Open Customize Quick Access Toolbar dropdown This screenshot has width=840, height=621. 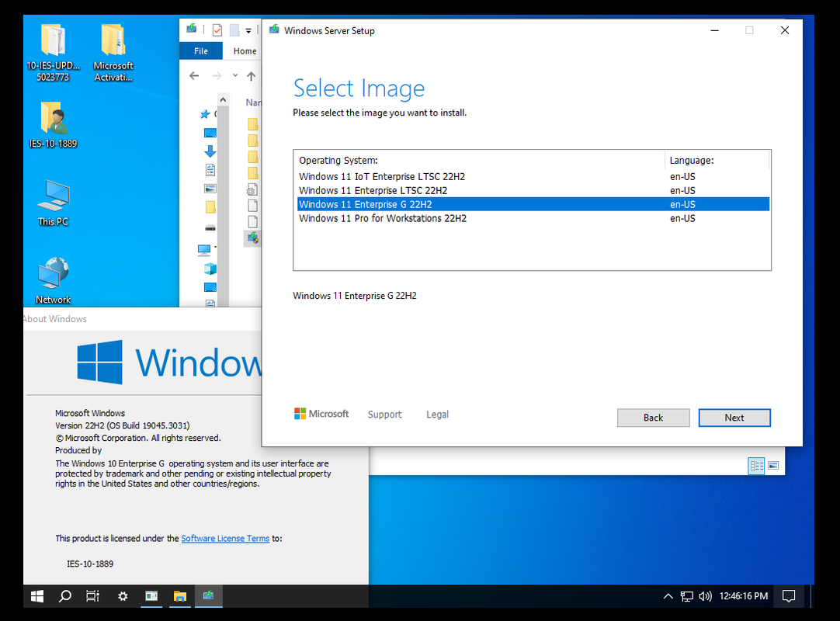point(248,30)
